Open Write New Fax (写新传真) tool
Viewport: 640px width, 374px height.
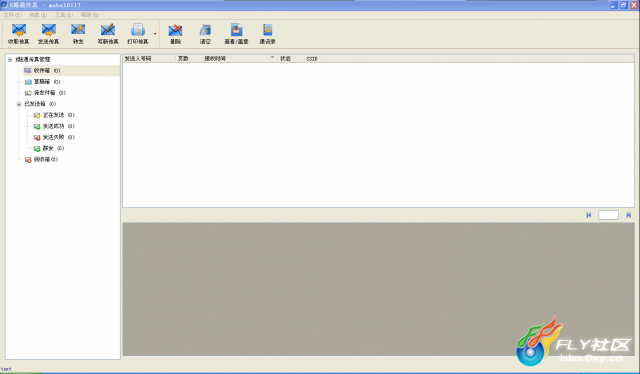(x=108, y=30)
